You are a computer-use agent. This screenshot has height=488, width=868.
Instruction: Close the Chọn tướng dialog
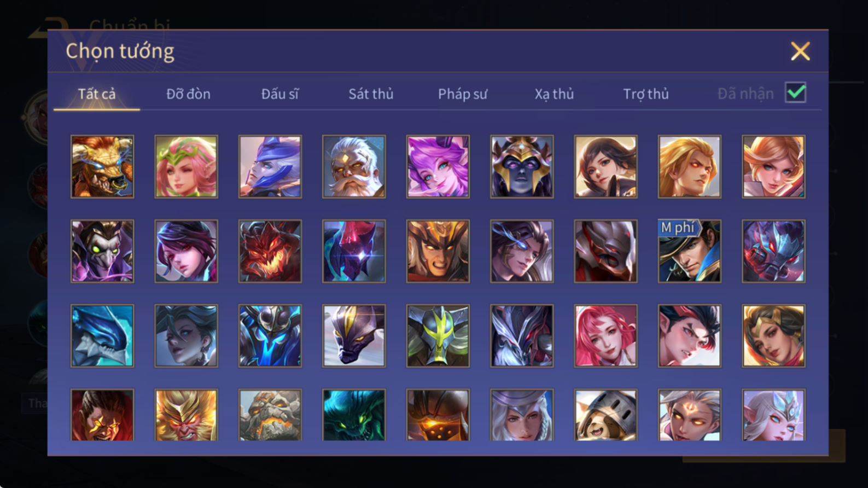(x=800, y=51)
